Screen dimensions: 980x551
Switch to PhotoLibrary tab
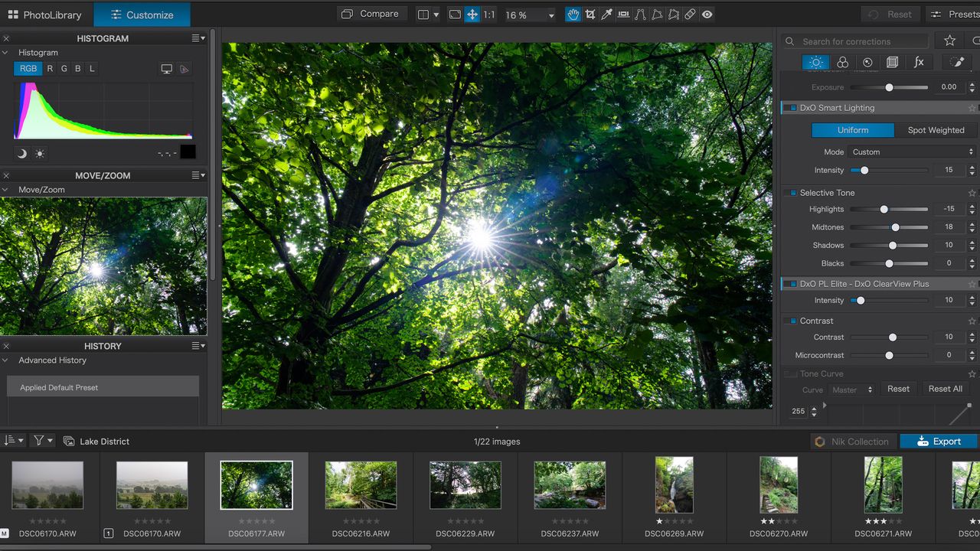pos(47,15)
